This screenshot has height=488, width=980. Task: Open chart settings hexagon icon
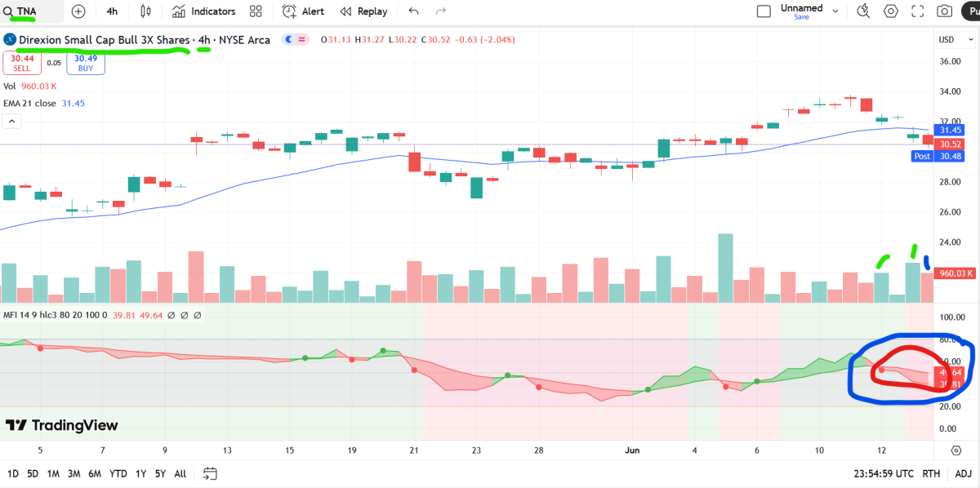click(x=891, y=11)
